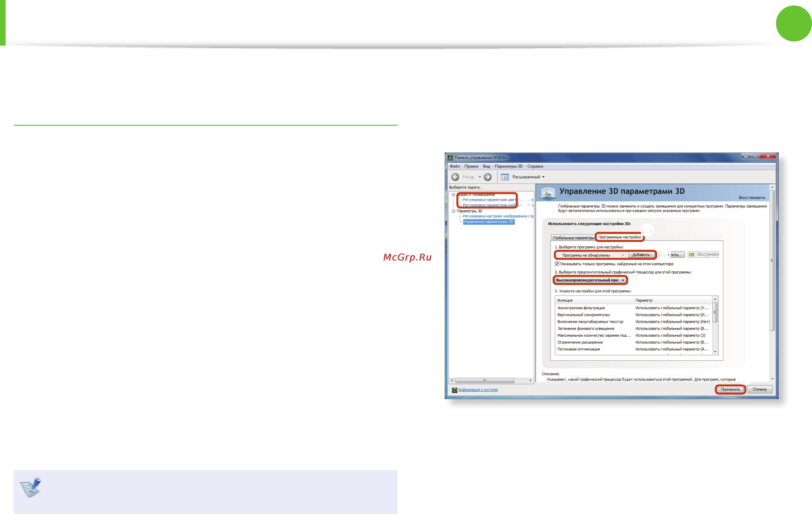
Task: Switch to the Глобальные параметры tab
Action: (x=573, y=238)
